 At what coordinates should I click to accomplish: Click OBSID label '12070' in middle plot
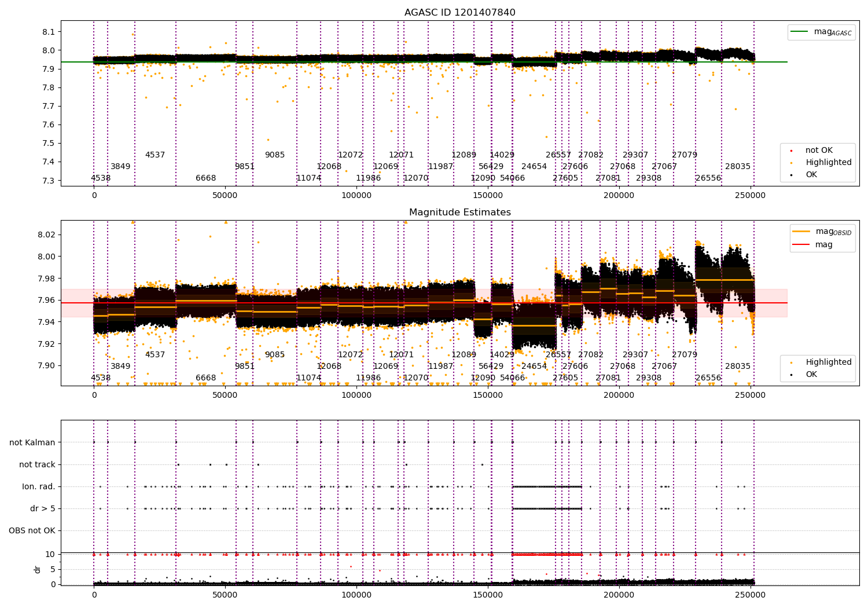coord(415,378)
